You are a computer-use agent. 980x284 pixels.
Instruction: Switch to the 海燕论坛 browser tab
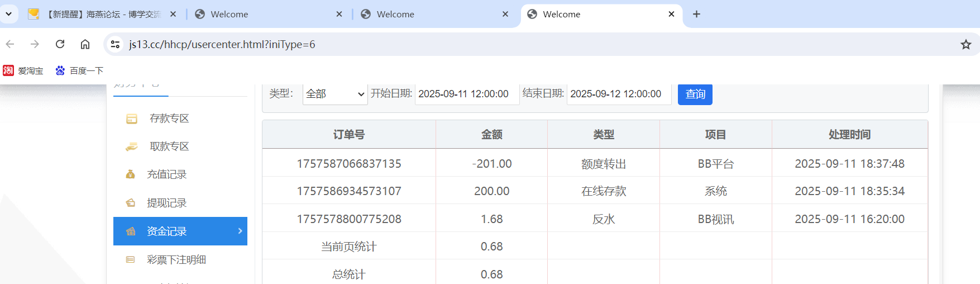click(103, 15)
